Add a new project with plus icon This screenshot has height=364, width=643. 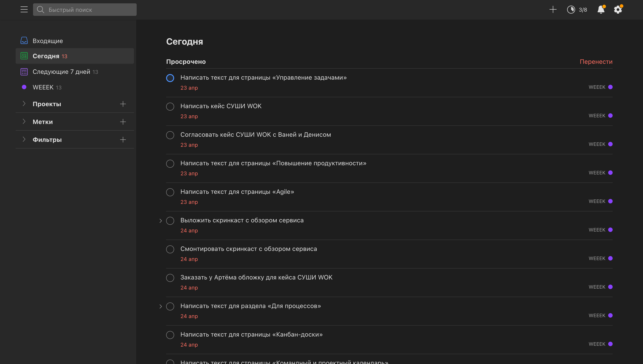tap(123, 104)
